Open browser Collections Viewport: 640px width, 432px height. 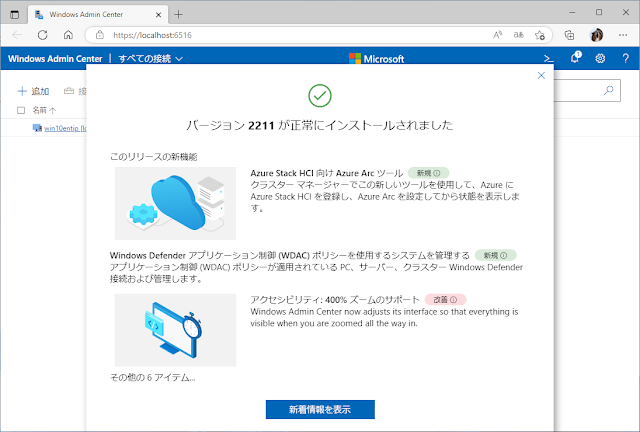click(x=569, y=35)
